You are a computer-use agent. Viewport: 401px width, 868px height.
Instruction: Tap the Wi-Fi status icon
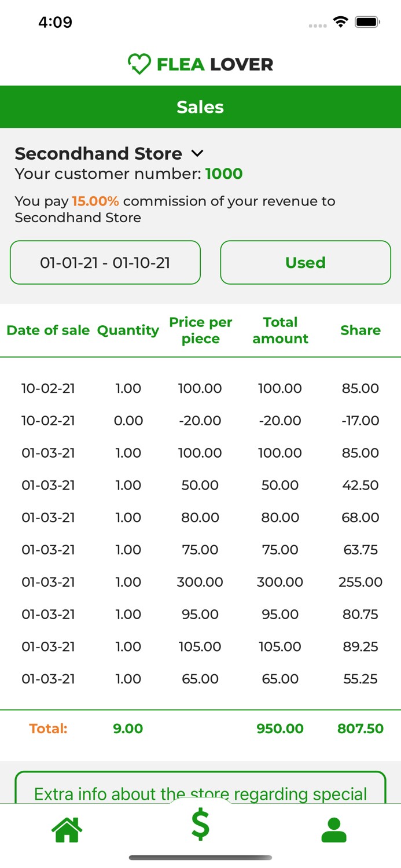tap(340, 22)
